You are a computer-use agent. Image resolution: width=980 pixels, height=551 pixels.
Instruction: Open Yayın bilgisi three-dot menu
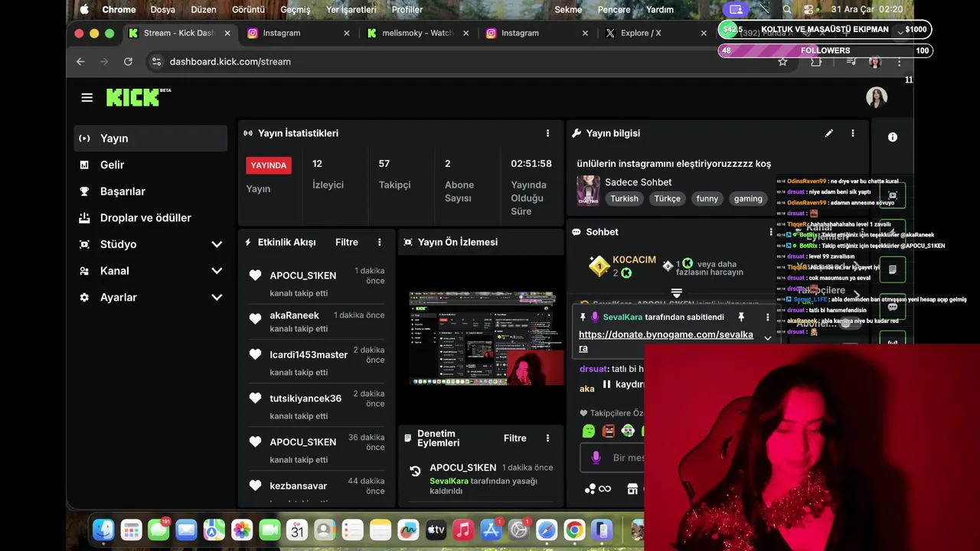[853, 133]
